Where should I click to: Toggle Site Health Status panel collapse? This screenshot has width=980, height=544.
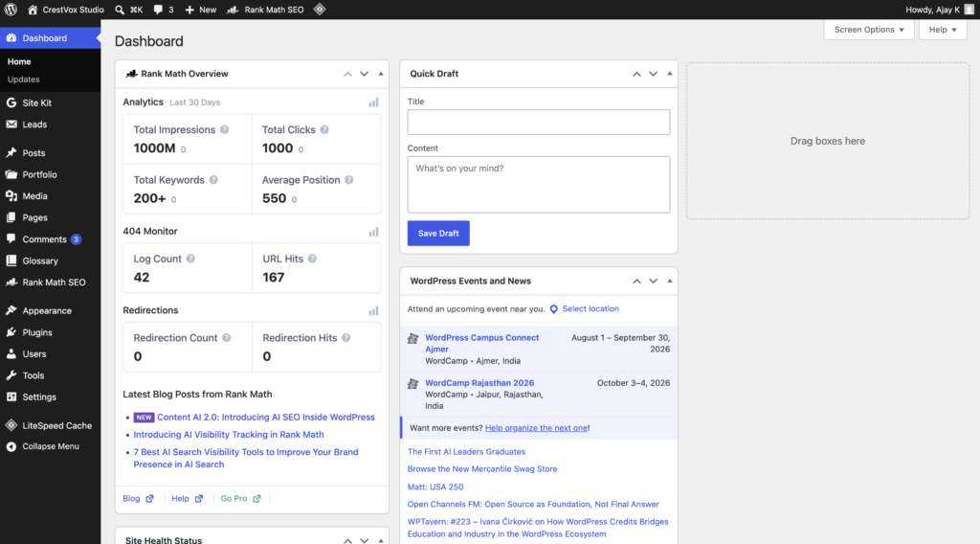coord(381,540)
